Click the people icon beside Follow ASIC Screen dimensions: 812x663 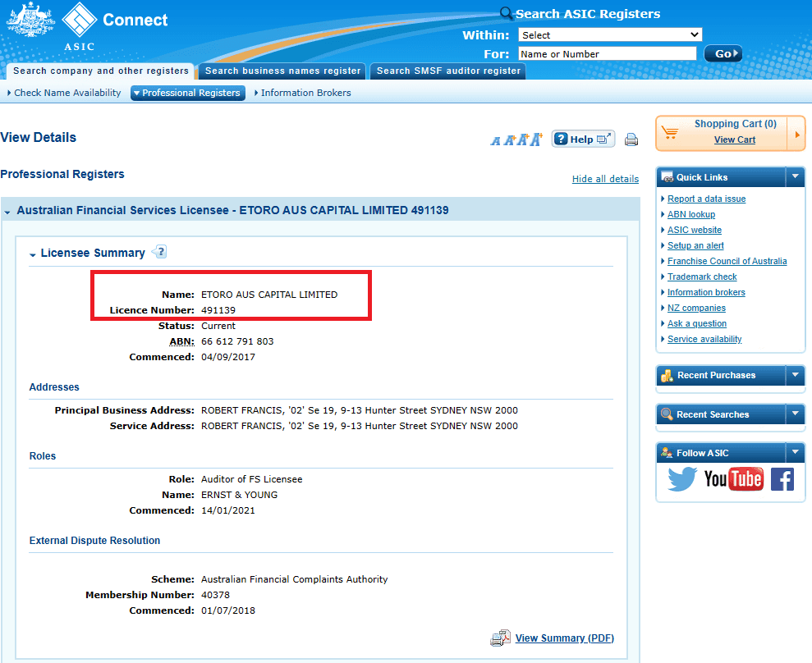(x=667, y=453)
